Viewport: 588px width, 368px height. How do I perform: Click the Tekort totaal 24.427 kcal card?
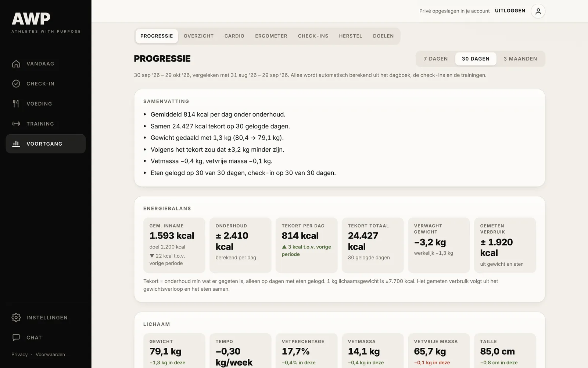click(373, 245)
